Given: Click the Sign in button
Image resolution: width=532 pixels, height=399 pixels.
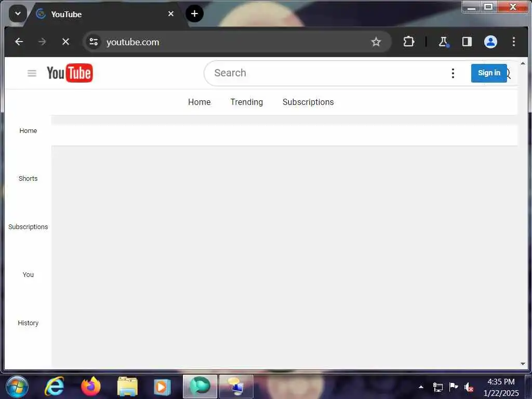Looking at the screenshot, I should pyautogui.click(x=489, y=73).
